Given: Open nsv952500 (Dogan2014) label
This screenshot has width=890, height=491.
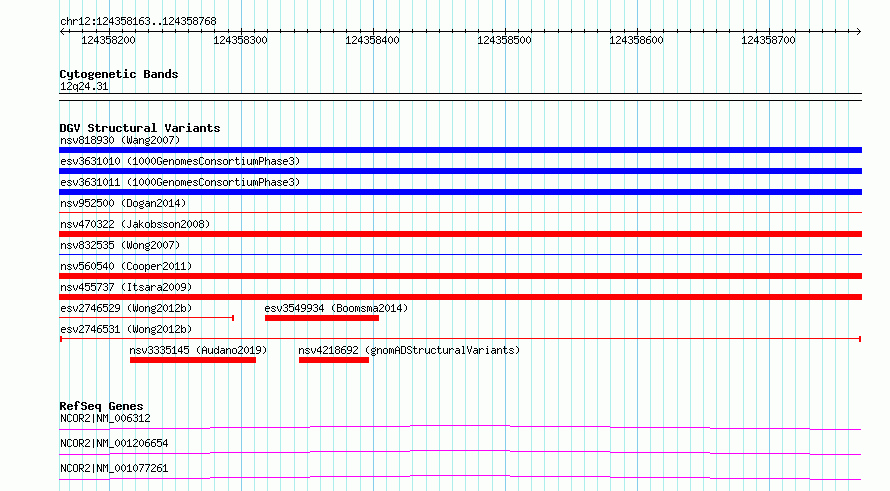Looking at the screenshot, I should pos(123,203).
